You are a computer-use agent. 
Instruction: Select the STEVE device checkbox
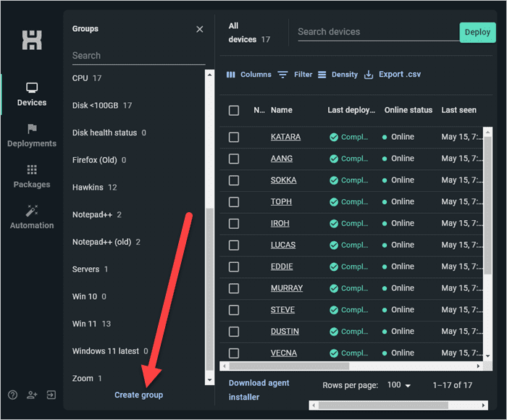[234, 310]
